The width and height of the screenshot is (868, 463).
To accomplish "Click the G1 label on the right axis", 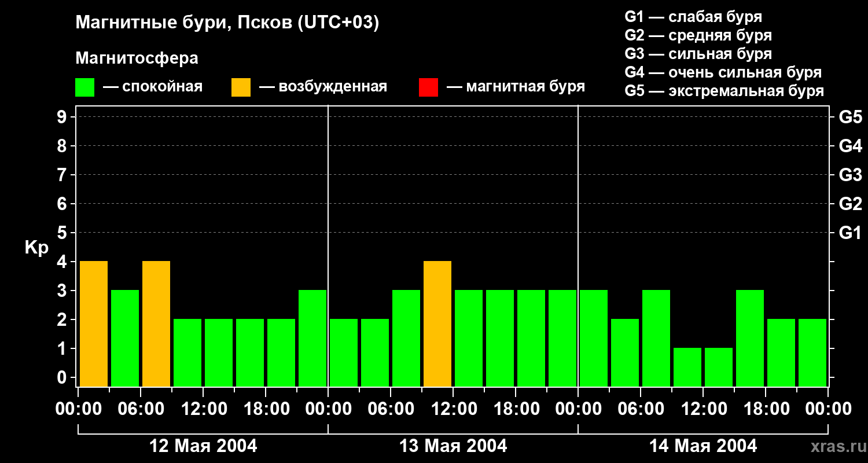I will tap(850, 233).
